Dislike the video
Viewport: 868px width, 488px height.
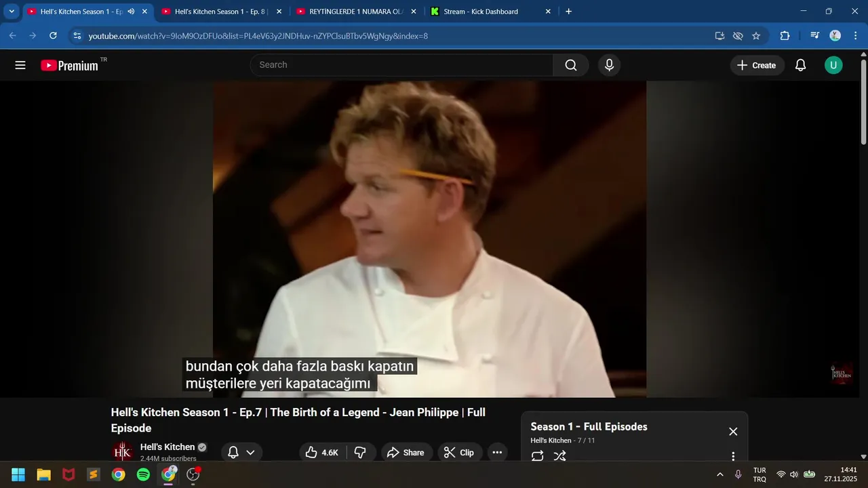point(361,453)
